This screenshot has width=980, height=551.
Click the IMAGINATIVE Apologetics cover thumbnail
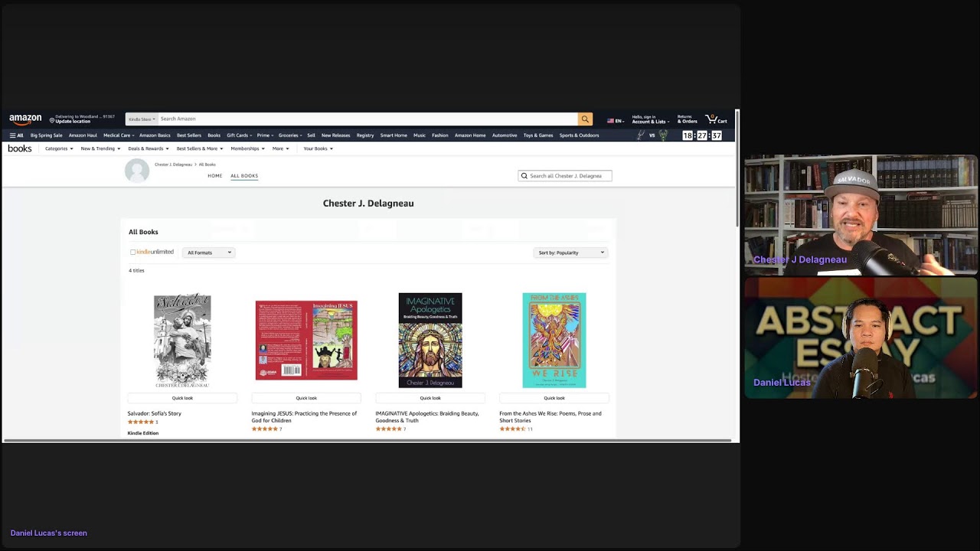(430, 341)
